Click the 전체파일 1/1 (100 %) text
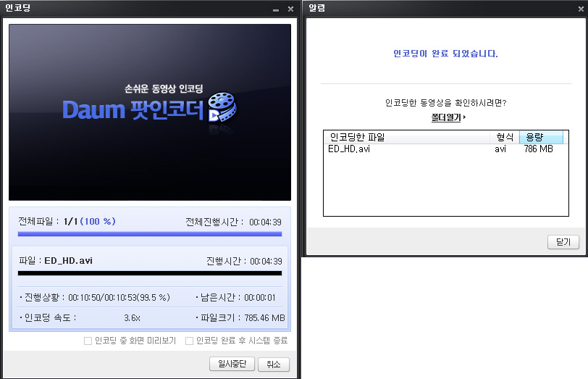Screen dimensions: 588x379 point(67,222)
